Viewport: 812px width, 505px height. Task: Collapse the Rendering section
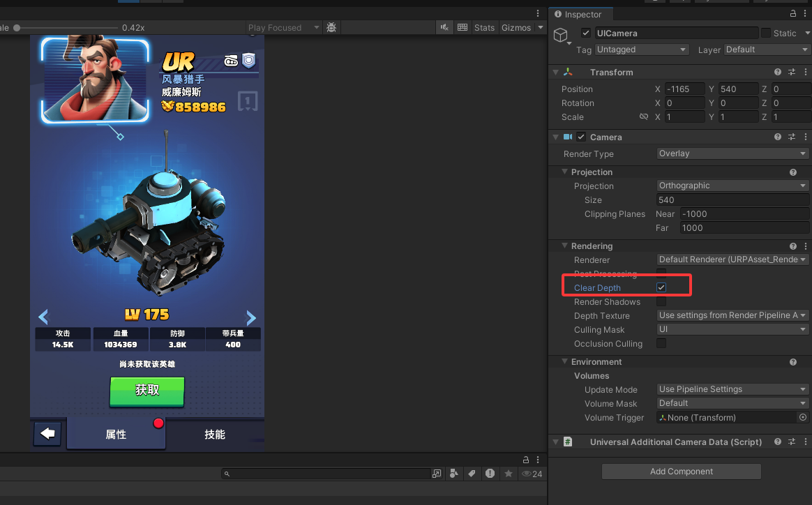[564, 246]
